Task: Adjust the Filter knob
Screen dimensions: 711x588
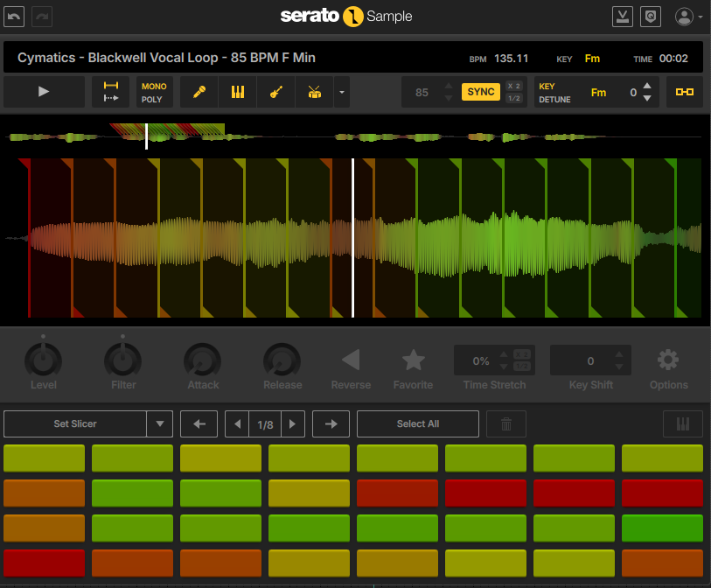Action: 123,361
